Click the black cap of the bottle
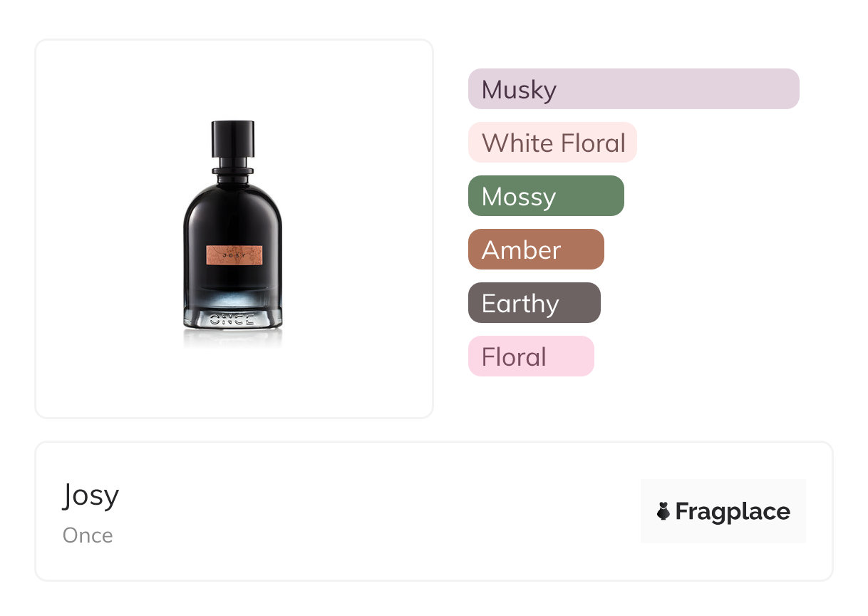Screen dimensions: 868x616 pos(233,139)
